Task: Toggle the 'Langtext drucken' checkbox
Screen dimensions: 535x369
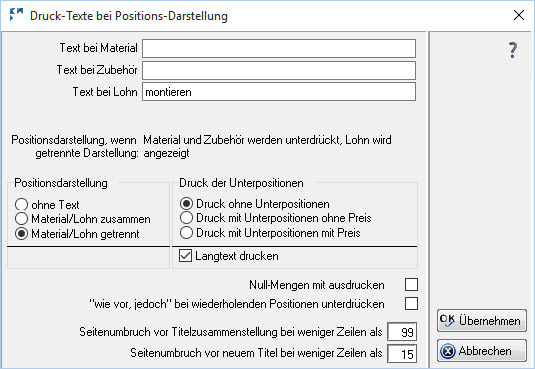Action: 185,256
